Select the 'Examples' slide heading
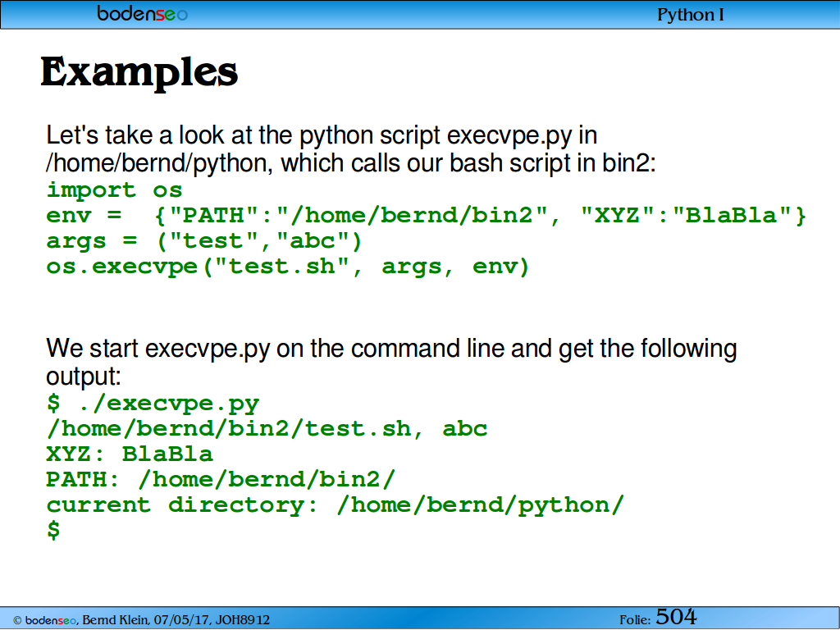 pos(139,72)
